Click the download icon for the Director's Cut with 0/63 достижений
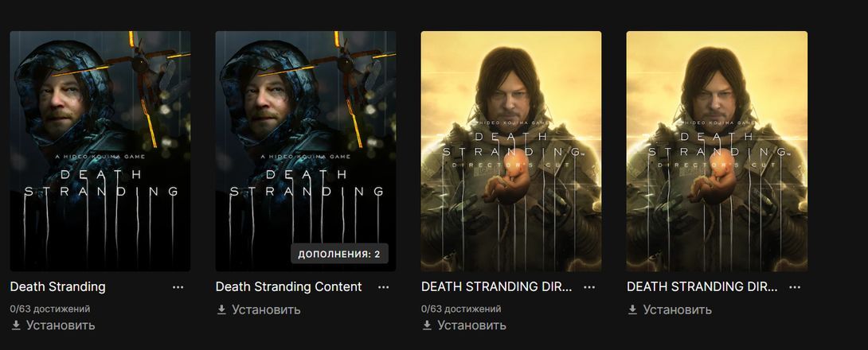 coord(427,325)
